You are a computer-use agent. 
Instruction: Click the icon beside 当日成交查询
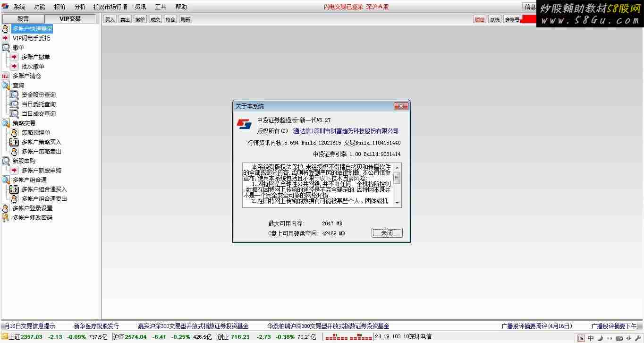(x=14, y=114)
